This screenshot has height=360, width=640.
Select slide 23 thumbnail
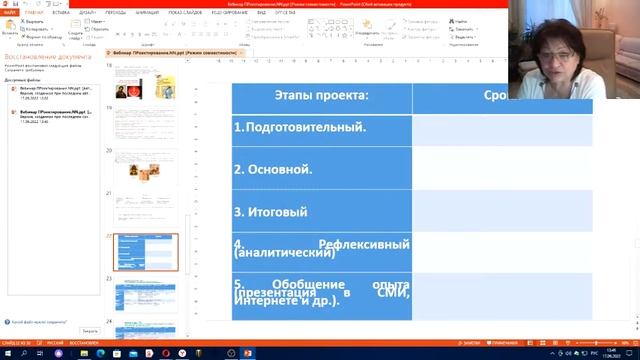146,295
